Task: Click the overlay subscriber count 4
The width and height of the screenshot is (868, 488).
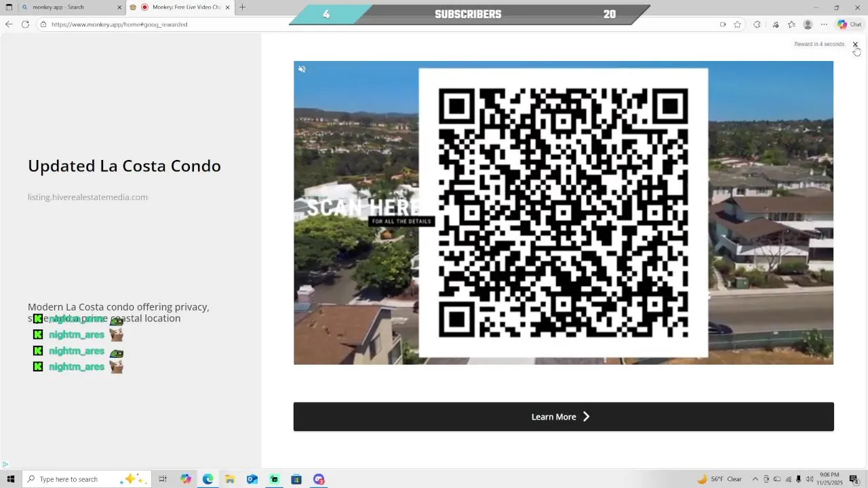Action: coord(326,14)
